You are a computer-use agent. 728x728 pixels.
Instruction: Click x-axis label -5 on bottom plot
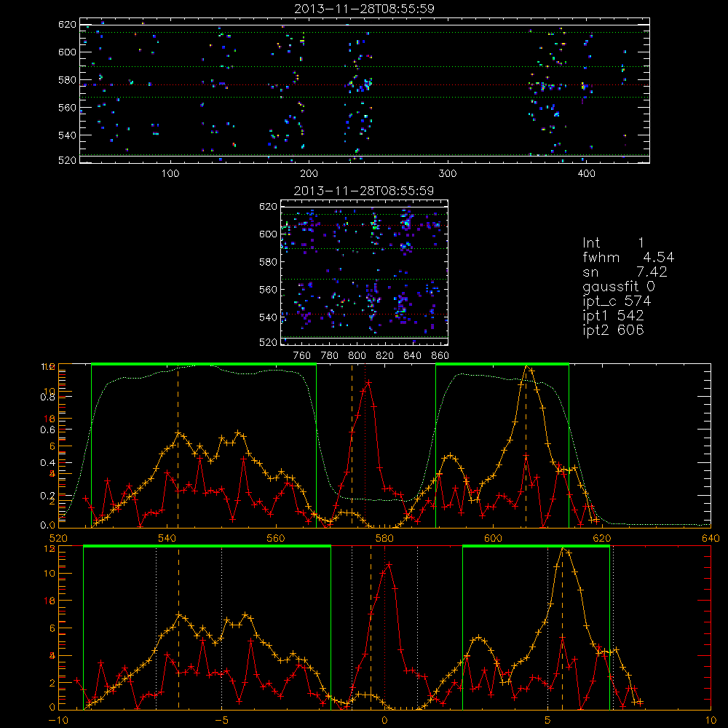coord(221,721)
